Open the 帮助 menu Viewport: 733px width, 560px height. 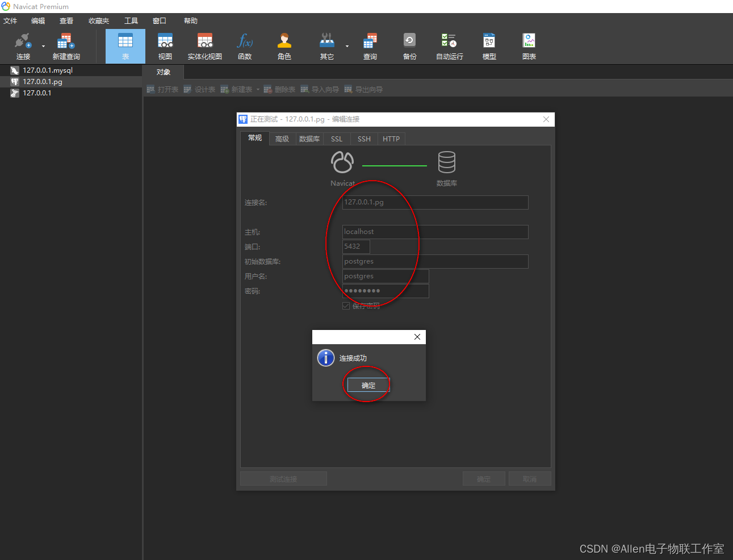click(x=191, y=21)
